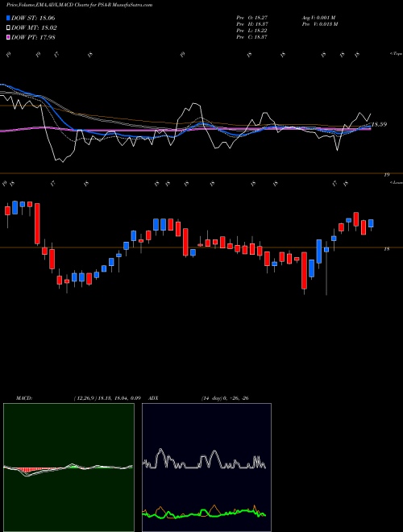Click the 'Avg V: 0.001 M' value

pos(319,17)
